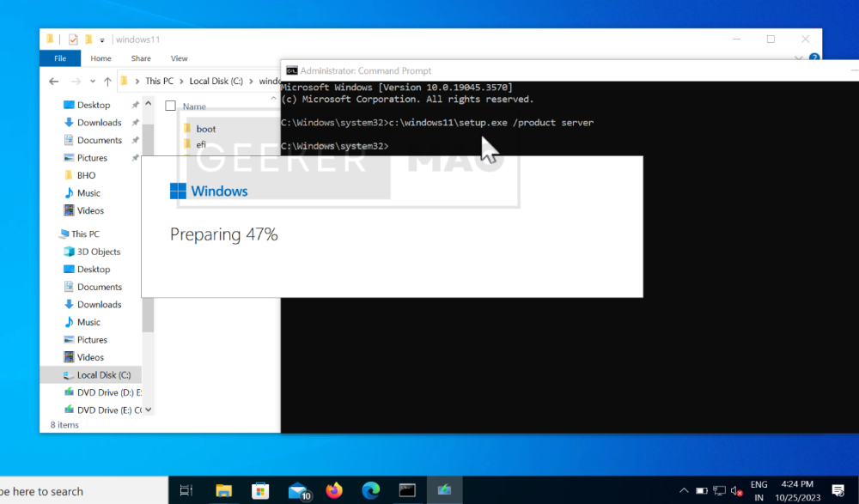Image resolution: width=859 pixels, height=504 pixels.
Task: Go forward in File Explorer
Action: tap(76, 81)
